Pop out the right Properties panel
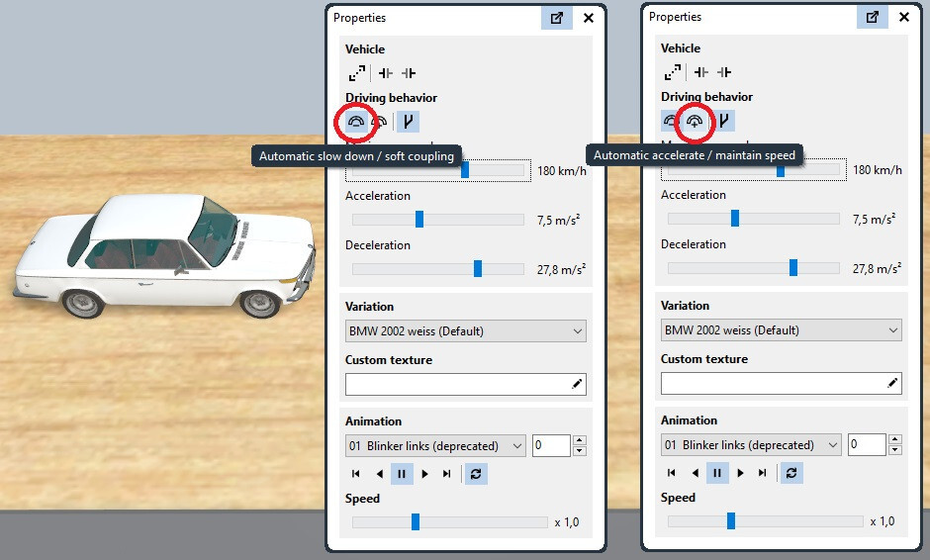This screenshot has height=560, width=930. 872,17
